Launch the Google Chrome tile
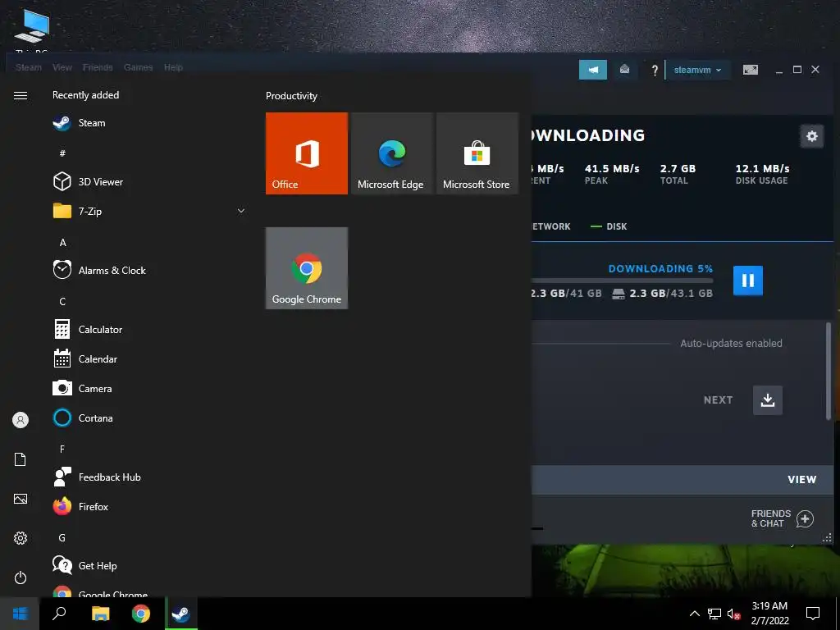Screen dimensions: 840x630 [307, 268]
